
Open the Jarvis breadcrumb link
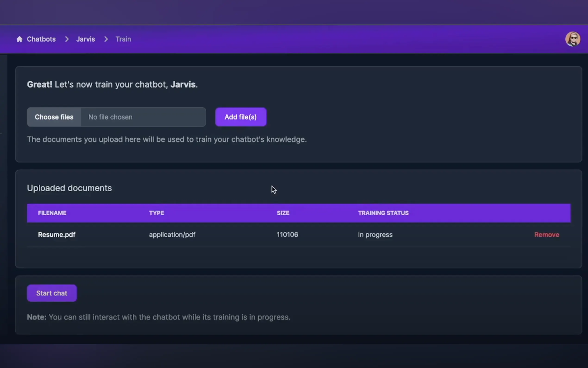[85, 39]
